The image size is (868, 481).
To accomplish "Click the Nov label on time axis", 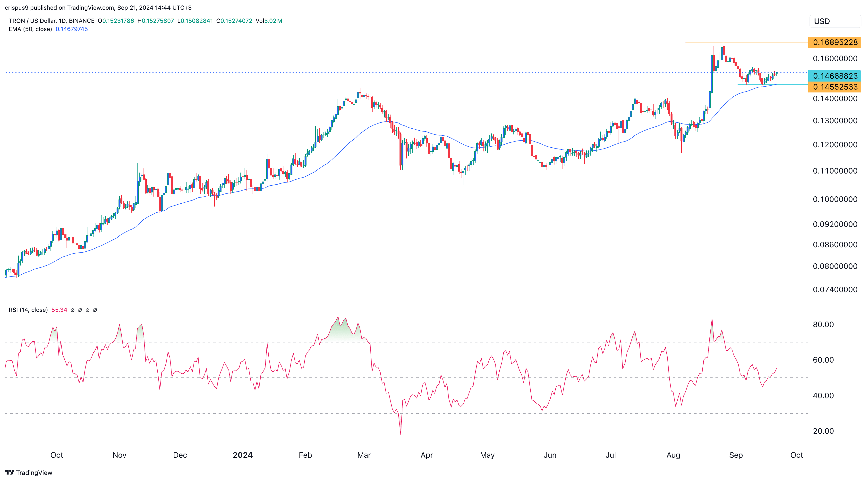I will point(119,455).
